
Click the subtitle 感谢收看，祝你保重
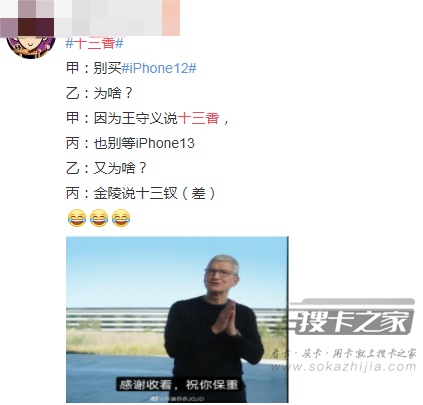tap(179, 385)
